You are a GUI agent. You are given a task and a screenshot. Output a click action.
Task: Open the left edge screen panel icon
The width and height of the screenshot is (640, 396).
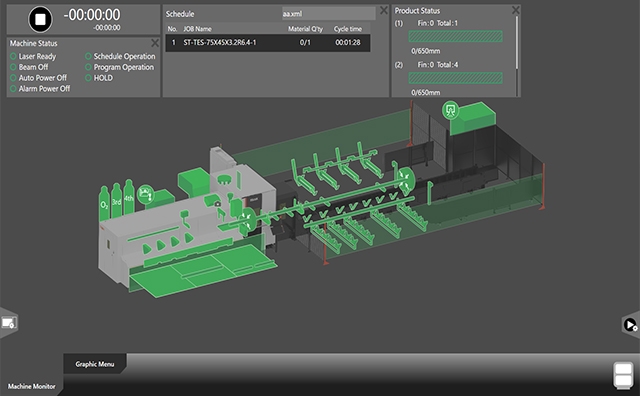point(9,323)
